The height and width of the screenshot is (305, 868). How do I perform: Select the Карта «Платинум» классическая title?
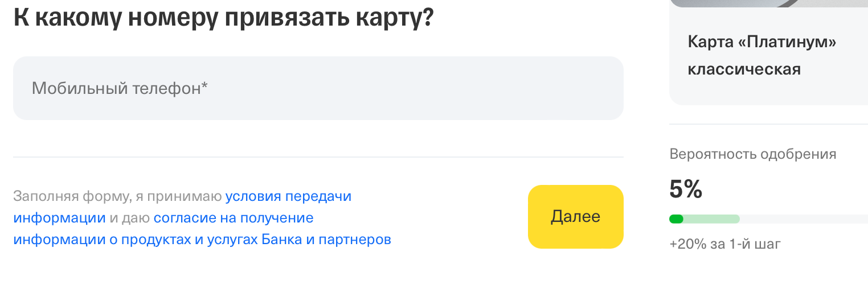click(x=761, y=56)
